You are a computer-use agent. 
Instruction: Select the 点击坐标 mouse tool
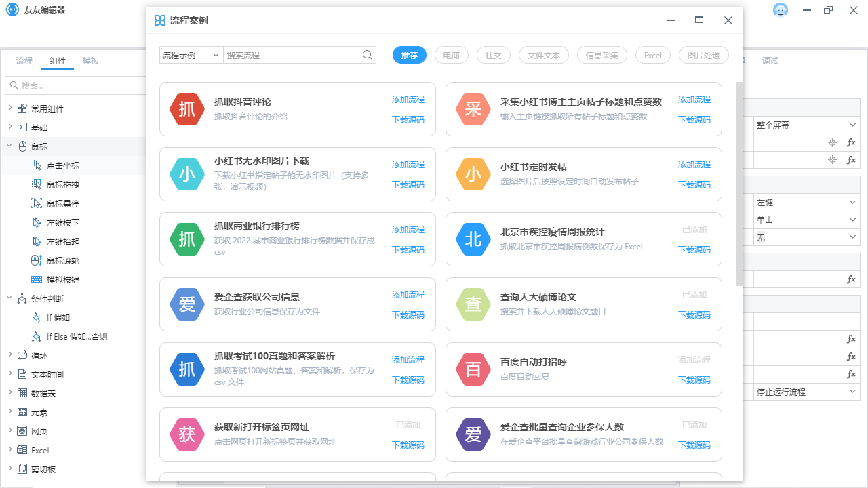(x=56, y=165)
